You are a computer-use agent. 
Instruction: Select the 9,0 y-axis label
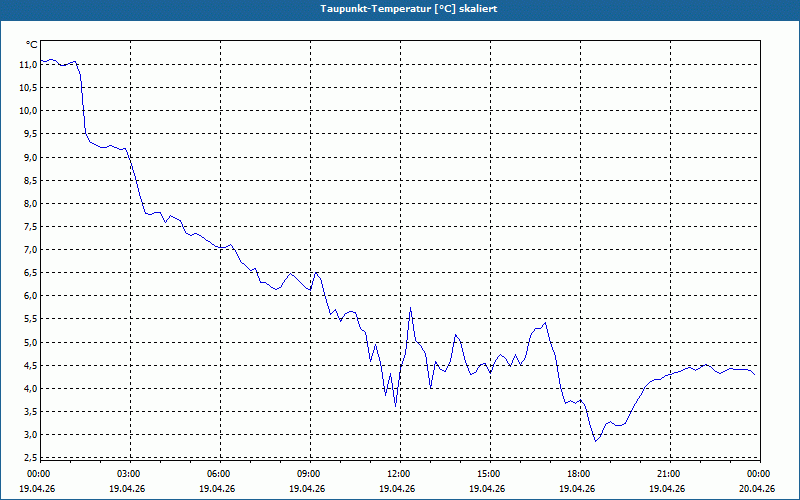30,157
